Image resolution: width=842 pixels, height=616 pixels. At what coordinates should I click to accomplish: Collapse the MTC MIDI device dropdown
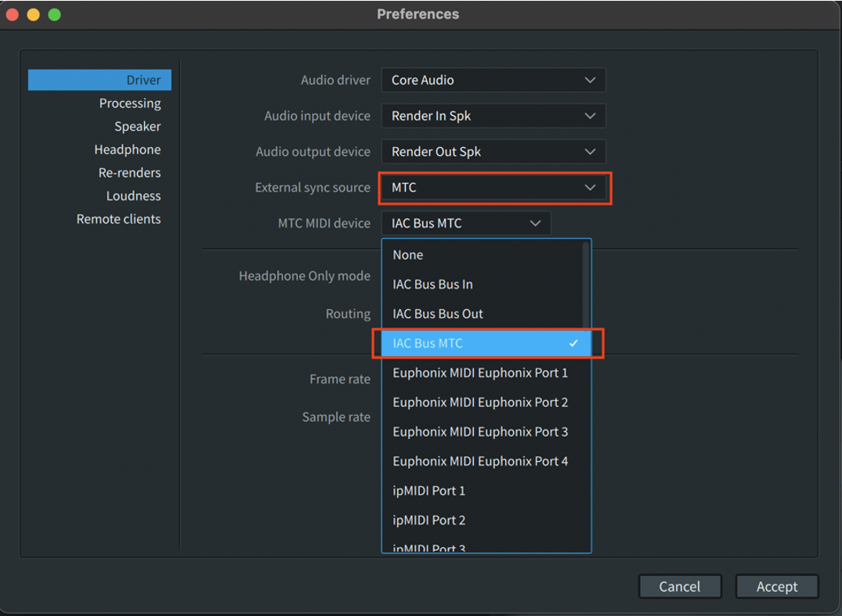(466, 223)
